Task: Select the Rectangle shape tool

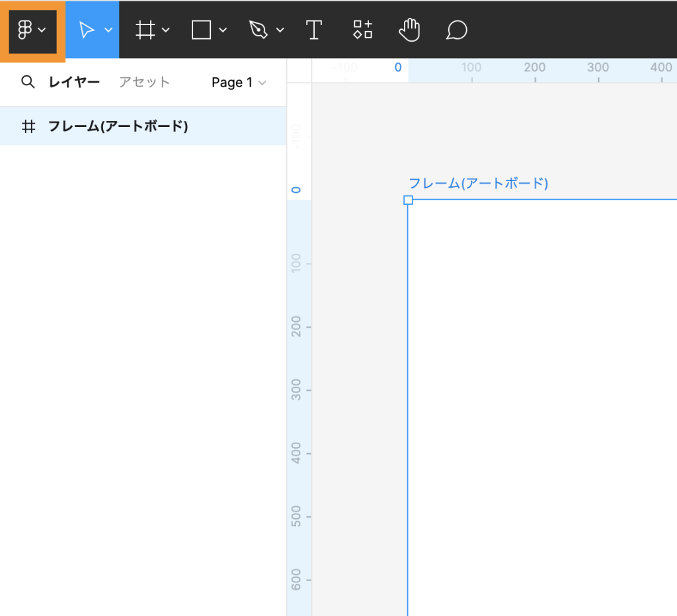Action: pyautogui.click(x=201, y=30)
